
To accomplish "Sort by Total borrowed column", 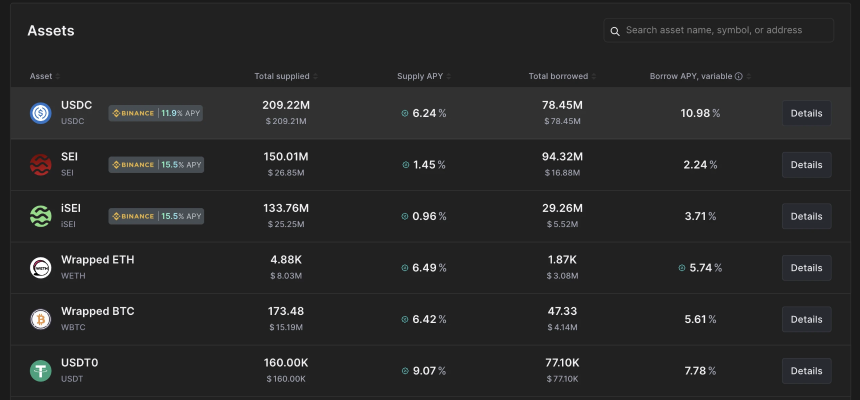I will [558, 76].
